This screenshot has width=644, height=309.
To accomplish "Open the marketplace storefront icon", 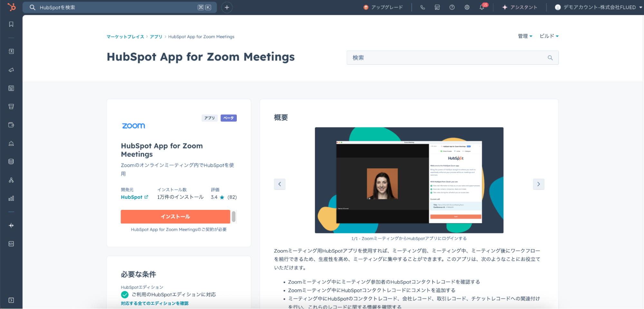I will tap(437, 7).
